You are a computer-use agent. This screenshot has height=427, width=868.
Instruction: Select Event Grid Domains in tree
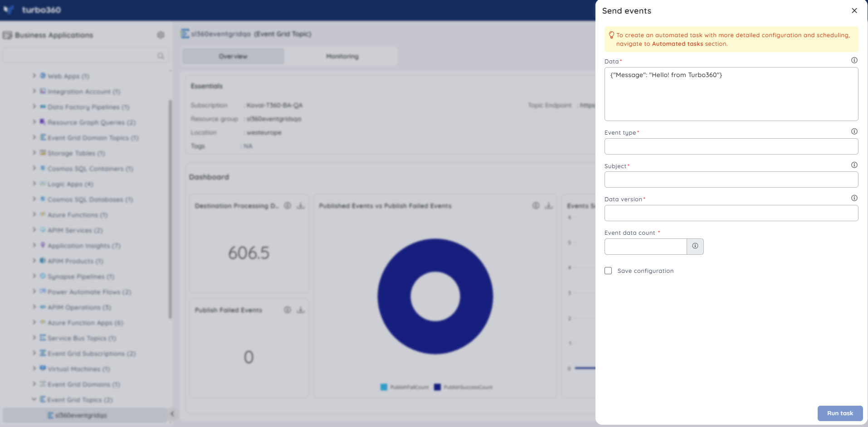click(x=84, y=384)
